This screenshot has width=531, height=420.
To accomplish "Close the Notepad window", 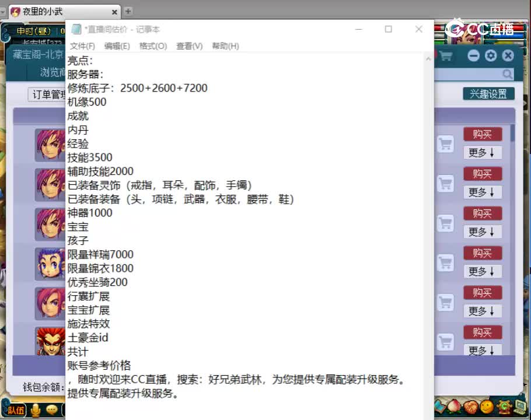I will 418,29.
